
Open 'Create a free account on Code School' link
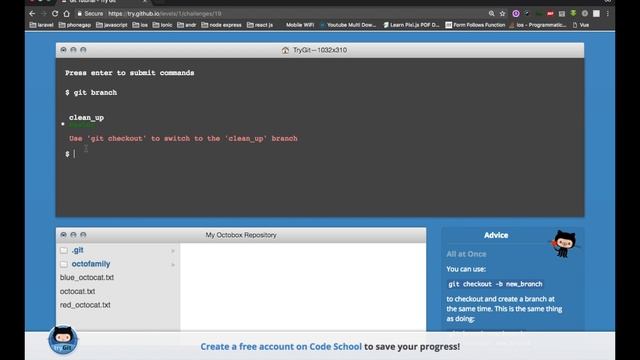pos(281,347)
